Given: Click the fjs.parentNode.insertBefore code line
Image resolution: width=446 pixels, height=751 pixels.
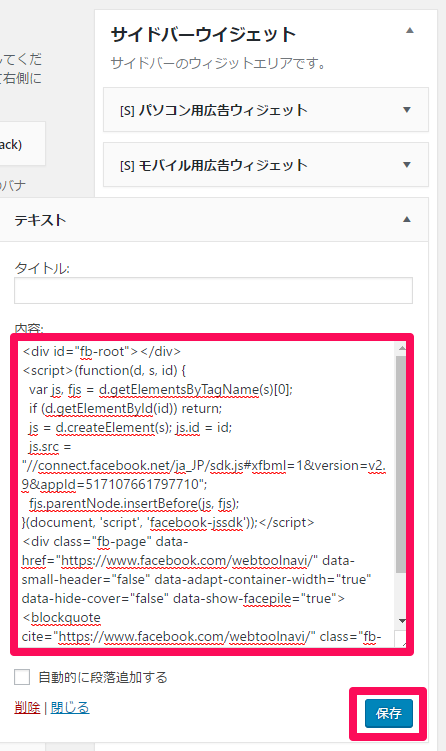Looking at the screenshot, I should pyautogui.click(x=134, y=503).
